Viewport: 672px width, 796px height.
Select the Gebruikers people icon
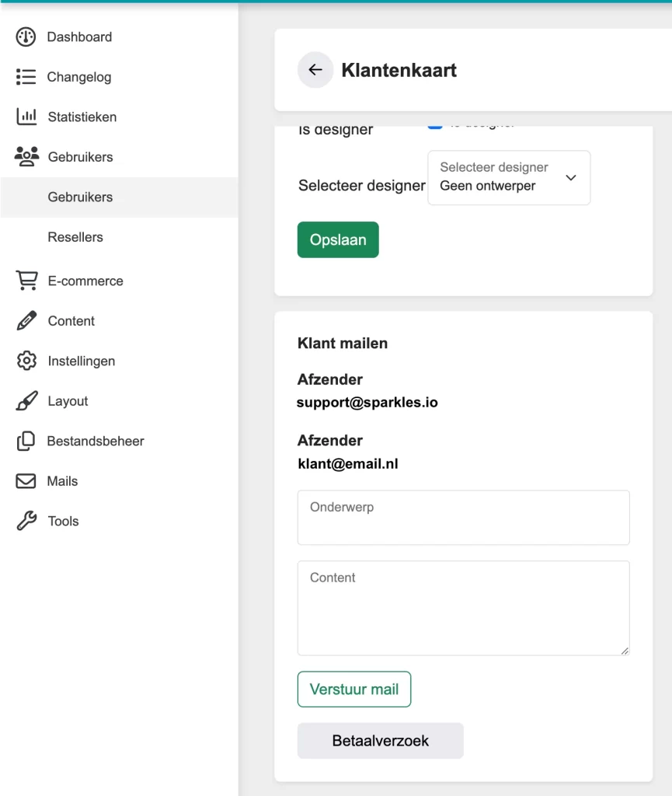click(x=26, y=157)
